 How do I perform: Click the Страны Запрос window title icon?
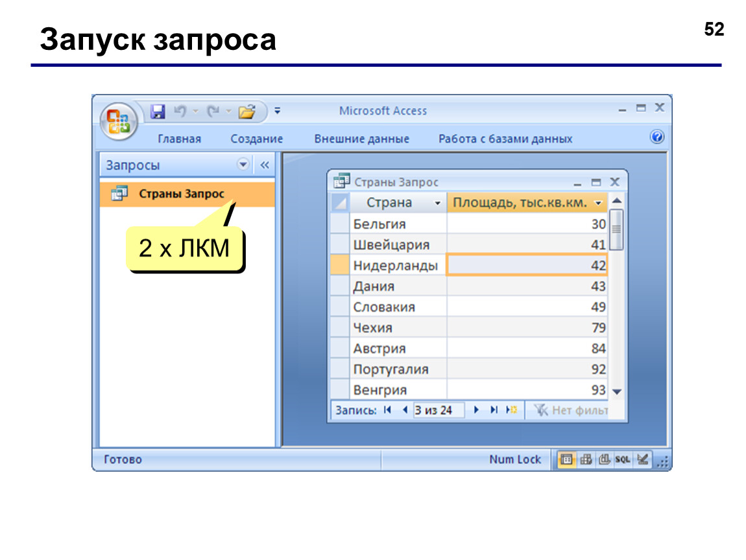coord(342,181)
